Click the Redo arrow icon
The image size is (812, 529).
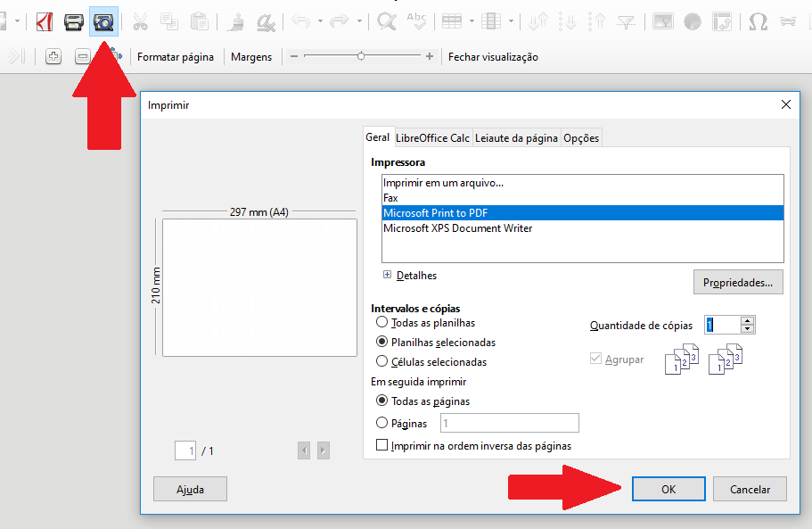(x=340, y=21)
